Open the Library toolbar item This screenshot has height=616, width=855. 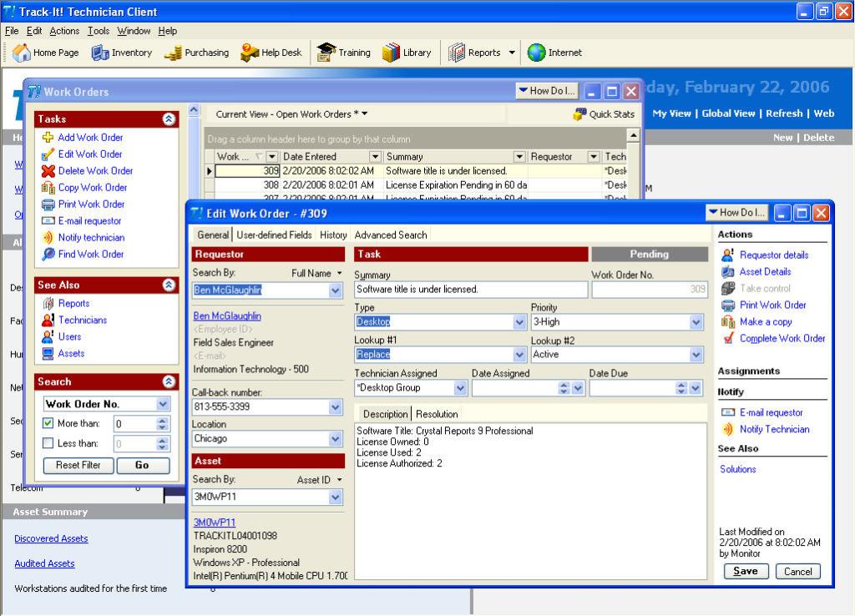pos(407,53)
